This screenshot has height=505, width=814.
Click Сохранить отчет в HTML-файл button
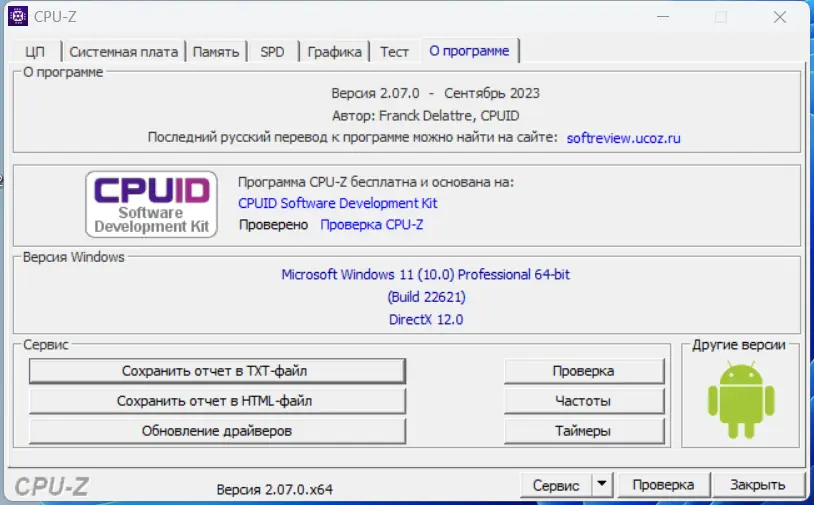pyautogui.click(x=217, y=401)
